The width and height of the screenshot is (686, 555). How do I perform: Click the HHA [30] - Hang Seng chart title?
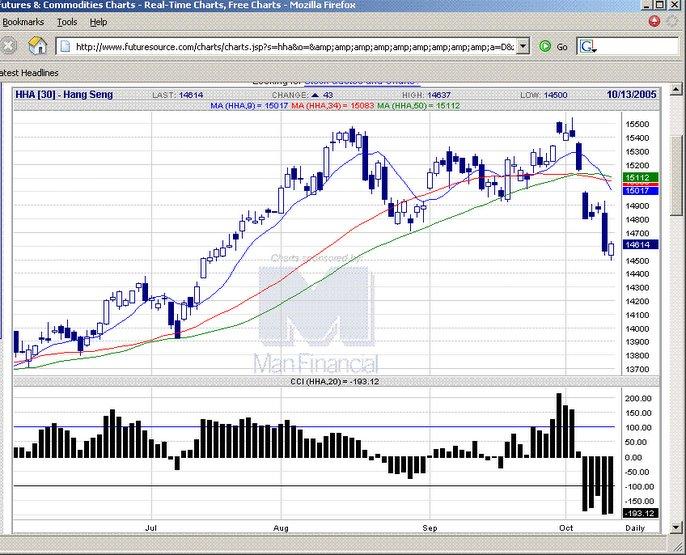pyautogui.click(x=64, y=94)
